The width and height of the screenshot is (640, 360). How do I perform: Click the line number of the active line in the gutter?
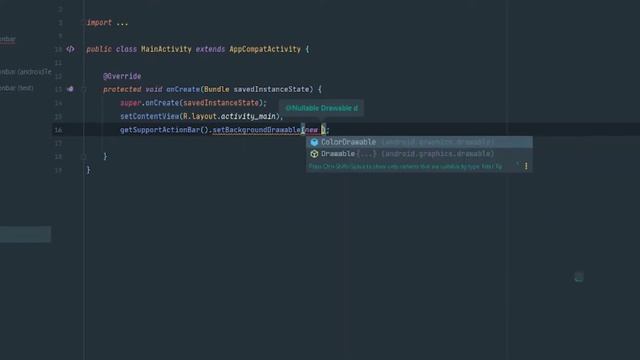[x=58, y=130]
